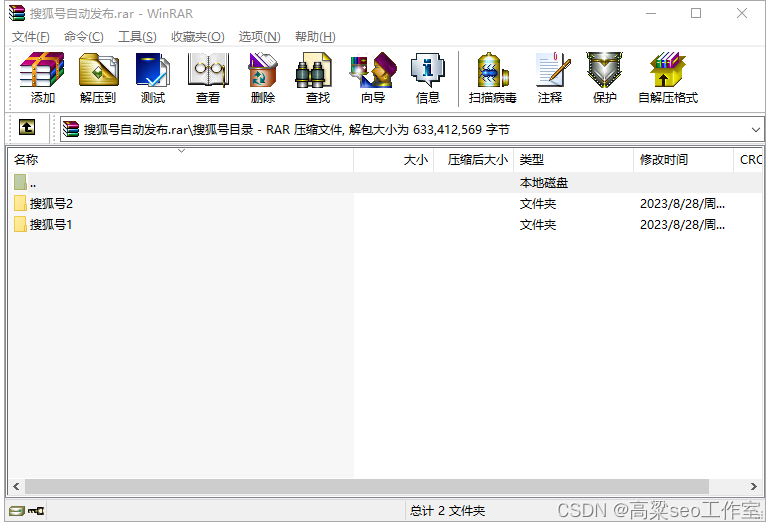Screen dimensions: 775x530
Task: Sort by the 压缩后大小 column header
Action: click(x=474, y=160)
